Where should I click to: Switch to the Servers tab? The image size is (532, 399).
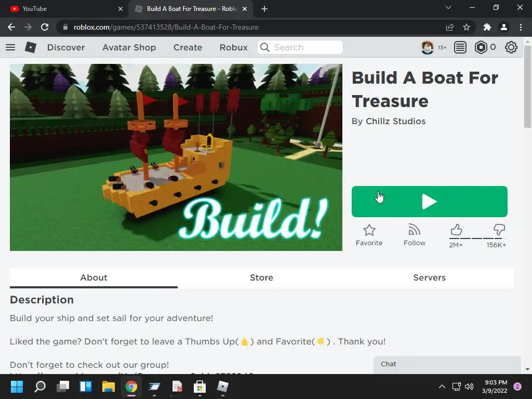pyautogui.click(x=430, y=277)
